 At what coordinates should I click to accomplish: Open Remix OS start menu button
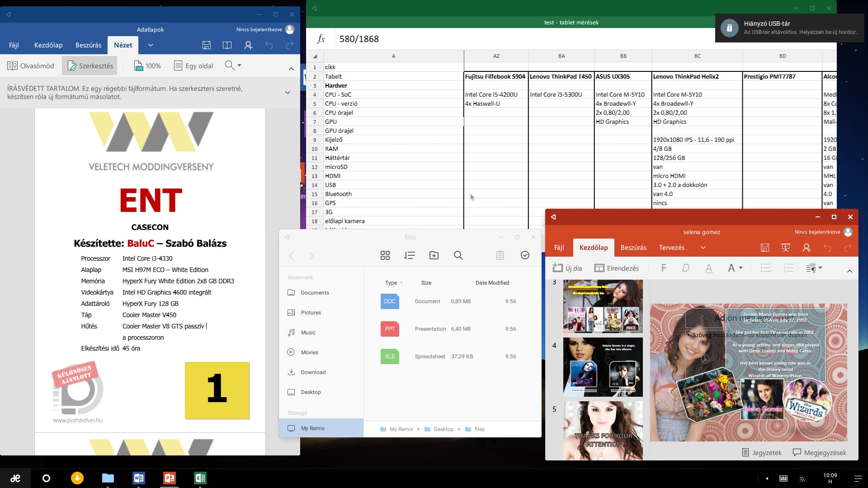[15, 478]
